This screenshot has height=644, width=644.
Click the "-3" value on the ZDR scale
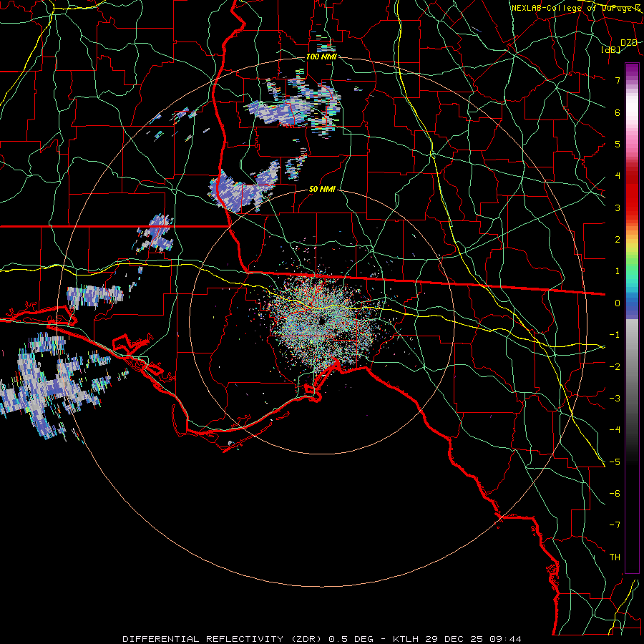coord(615,399)
